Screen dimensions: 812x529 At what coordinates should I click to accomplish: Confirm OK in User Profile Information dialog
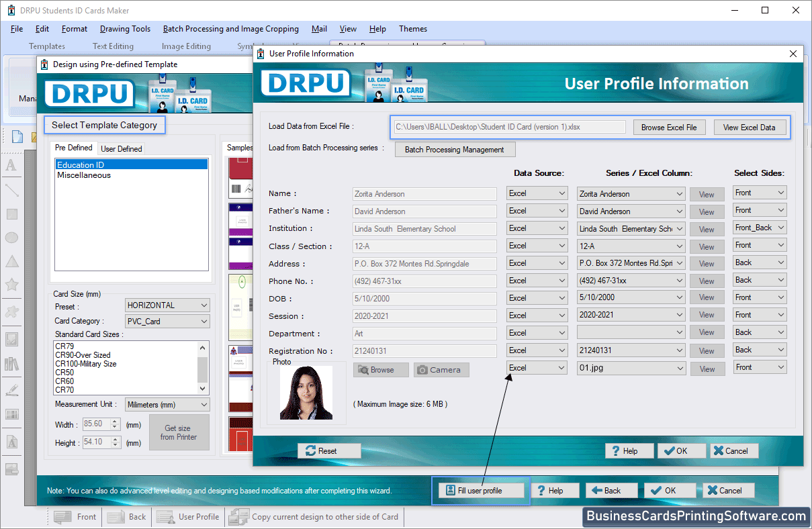(x=681, y=451)
